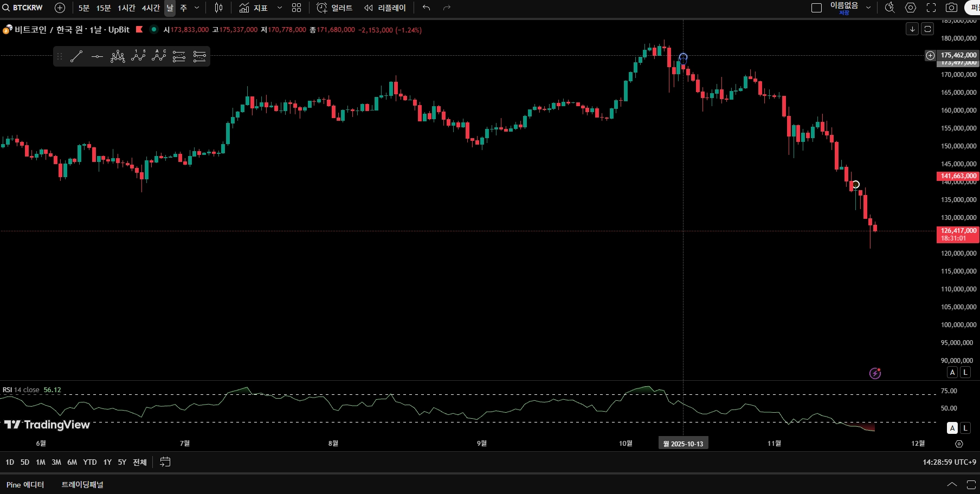Take a chart snapshot with camera icon
Image resolution: width=980 pixels, height=494 pixels.
(951, 8)
